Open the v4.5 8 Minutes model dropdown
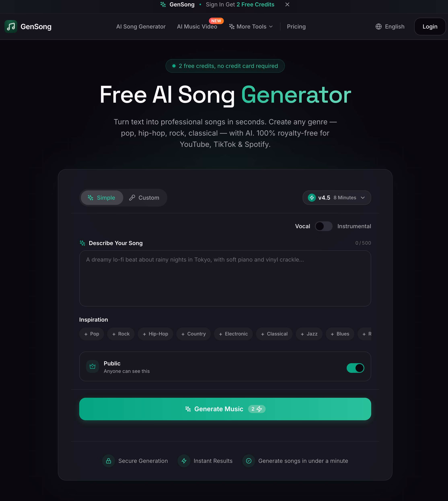The image size is (448, 501). coord(337,198)
